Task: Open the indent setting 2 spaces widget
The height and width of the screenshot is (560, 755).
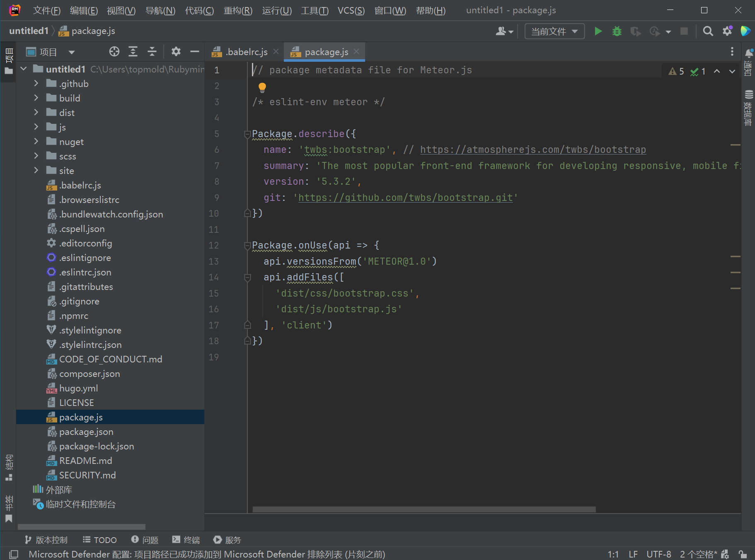Action: point(698,554)
